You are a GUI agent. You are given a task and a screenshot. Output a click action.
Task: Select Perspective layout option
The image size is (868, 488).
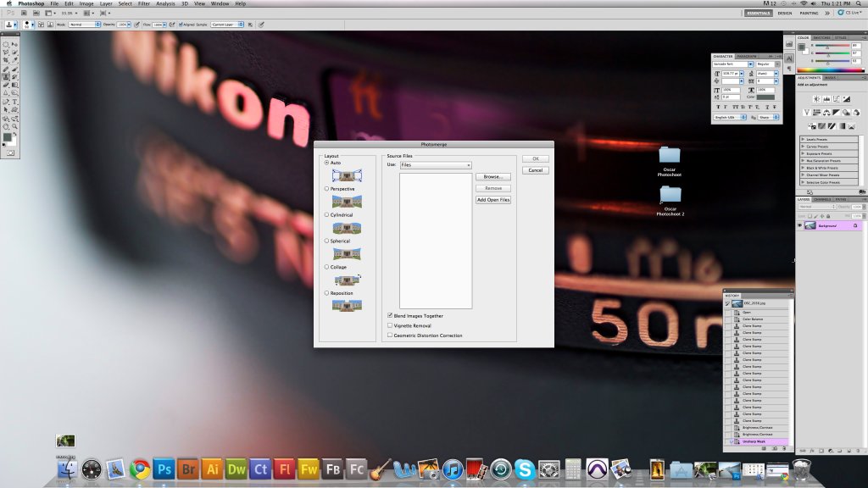(326, 189)
